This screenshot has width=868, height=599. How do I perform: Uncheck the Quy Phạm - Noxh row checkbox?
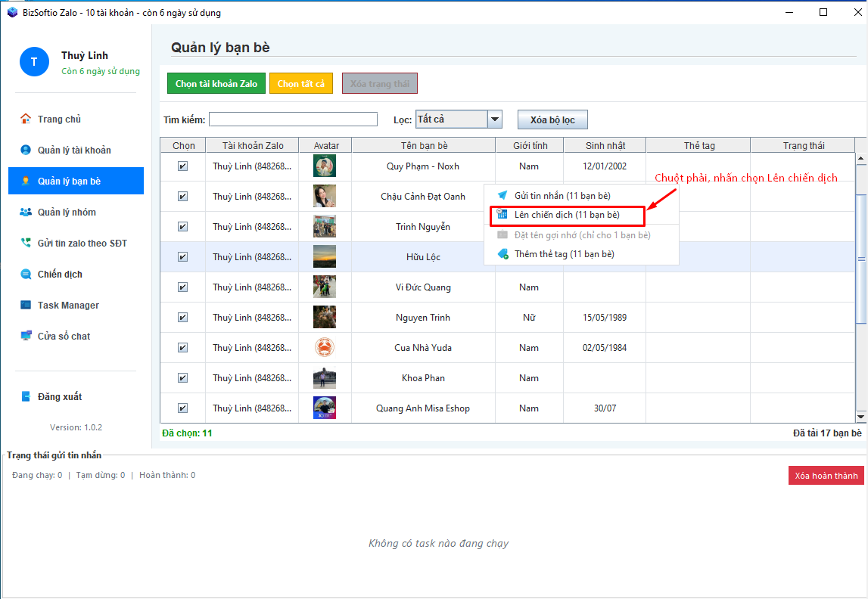182,166
